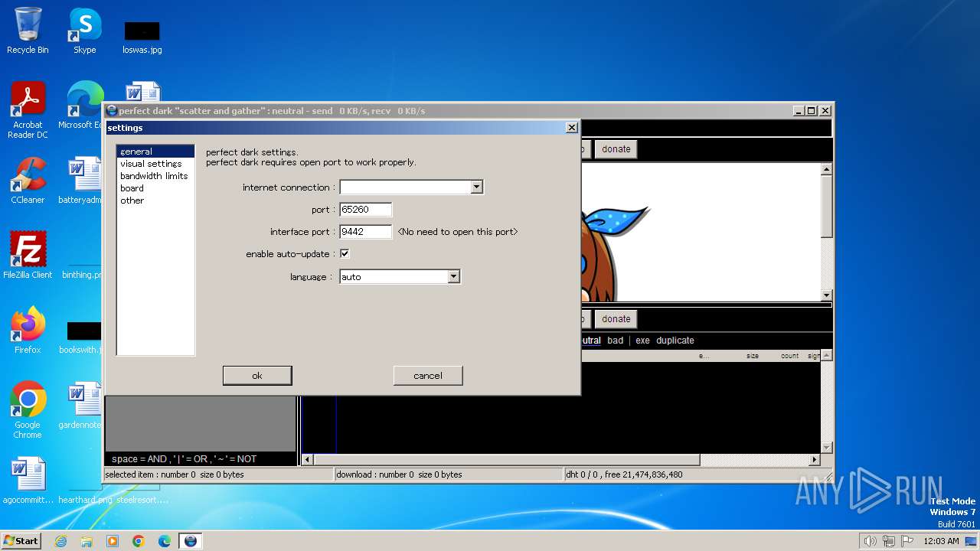The image size is (980, 551).
Task: Toggle the enable auto-update checkbox
Action: (345, 254)
